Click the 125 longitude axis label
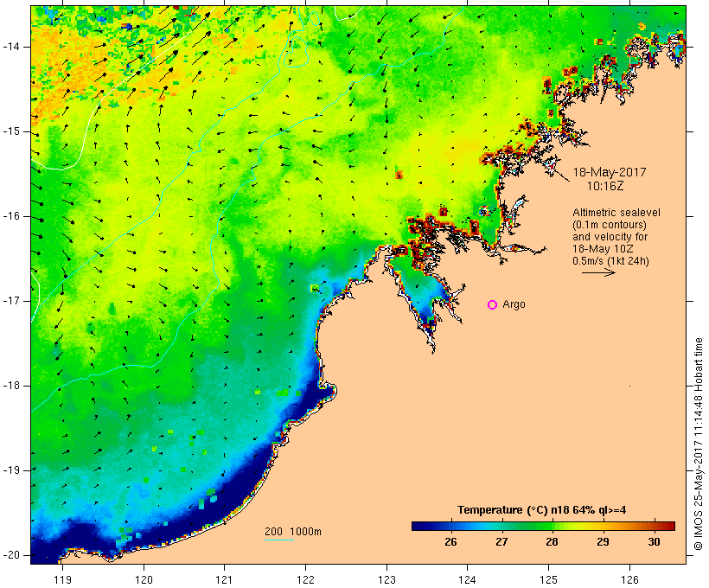This screenshot has height=588, width=709. (x=549, y=579)
